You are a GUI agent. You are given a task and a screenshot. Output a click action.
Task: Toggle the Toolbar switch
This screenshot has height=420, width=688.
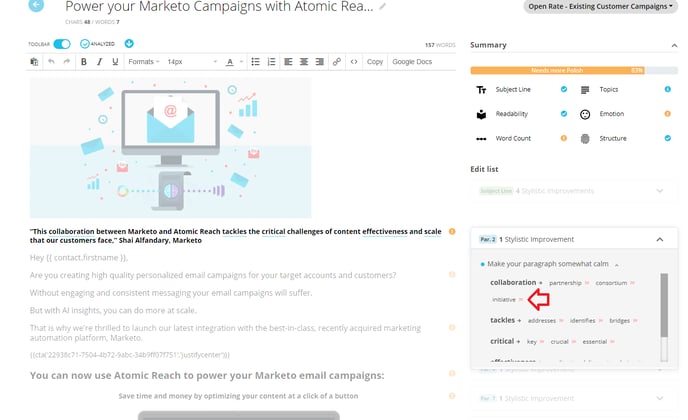(x=62, y=44)
